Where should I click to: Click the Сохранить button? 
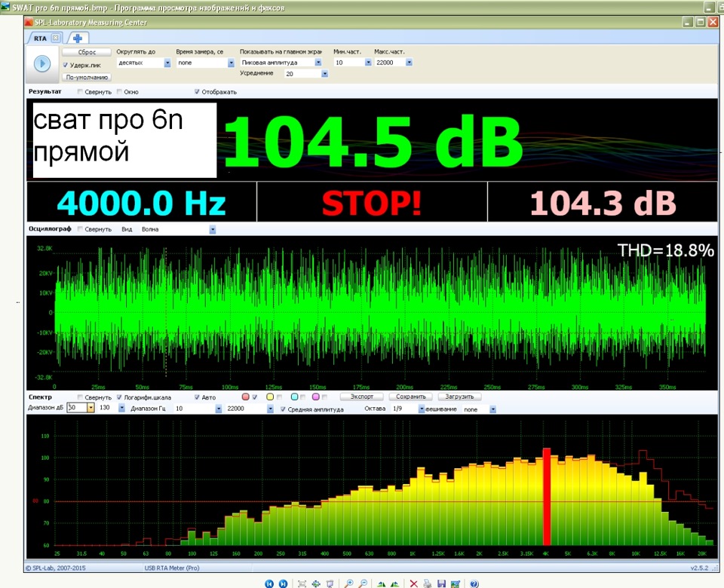tap(410, 397)
